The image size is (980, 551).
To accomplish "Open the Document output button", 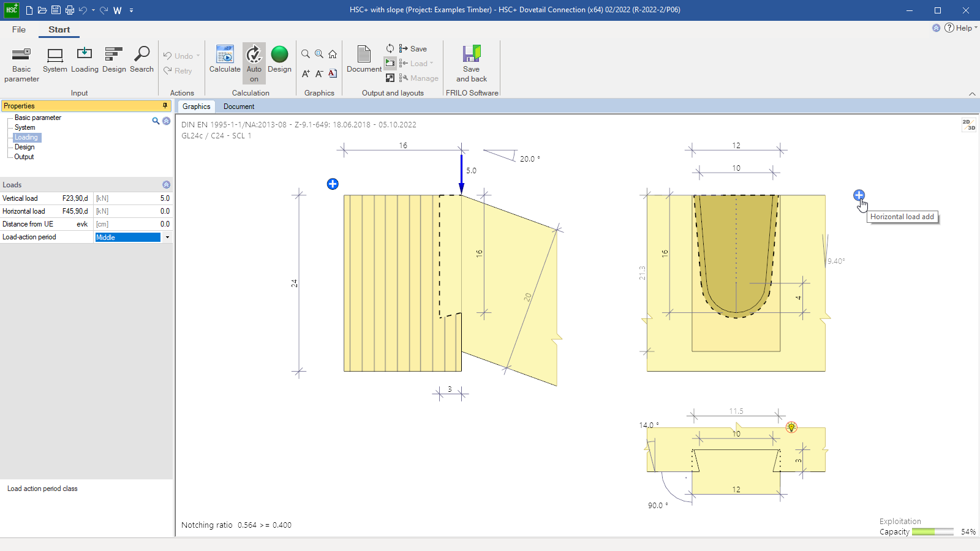I will (x=364, y=61).
